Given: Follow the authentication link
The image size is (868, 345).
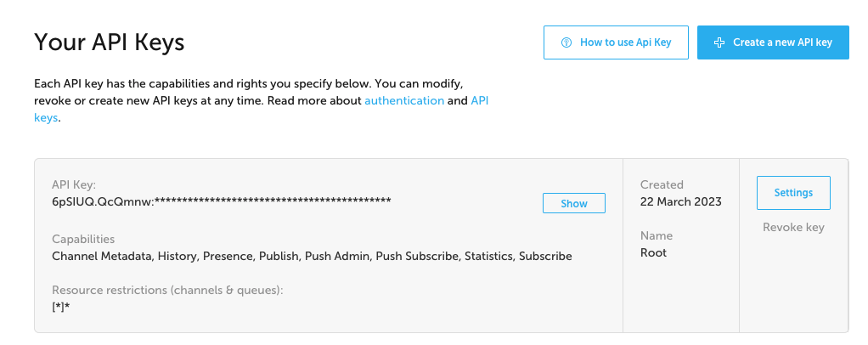Looking at the screenshot, I should [x=404, y=100].
